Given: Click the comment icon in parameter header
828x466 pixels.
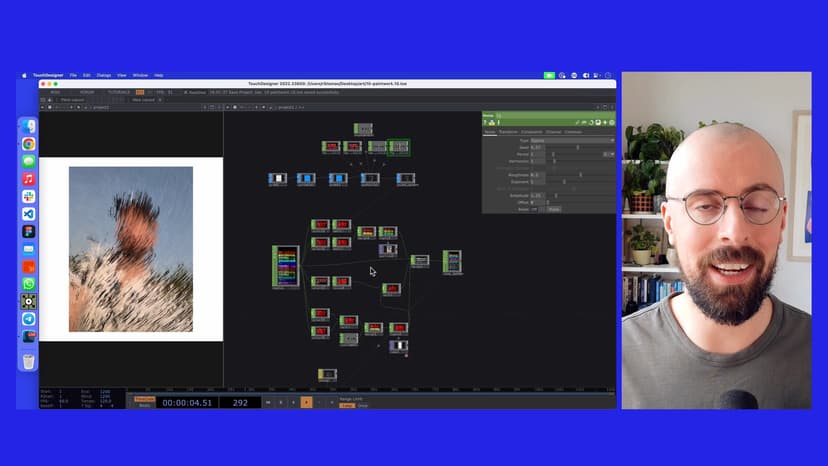Looking at the screenshot, I should (x=584, y=122).
